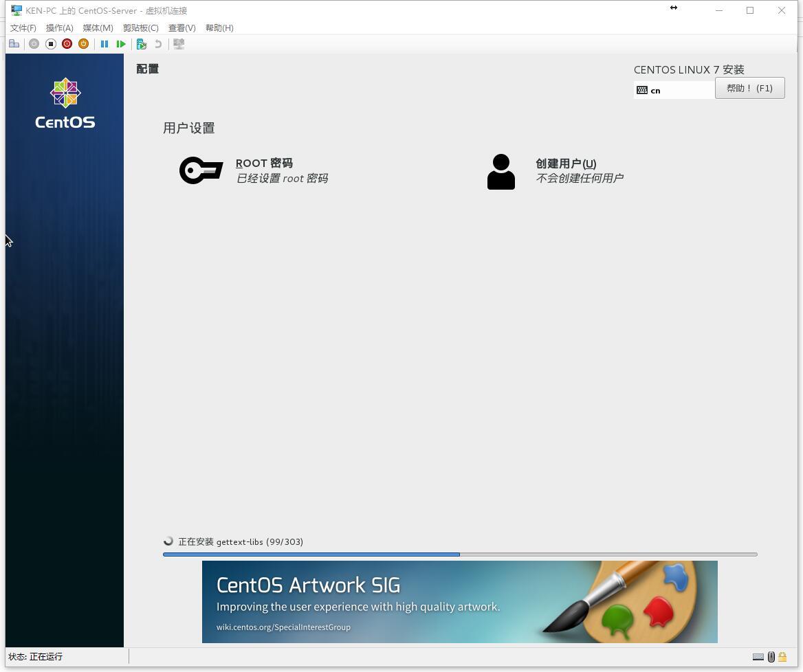Click the keyboard status icon at bottom
Viewport: 803px width, 672px height.
click(758, 657)
